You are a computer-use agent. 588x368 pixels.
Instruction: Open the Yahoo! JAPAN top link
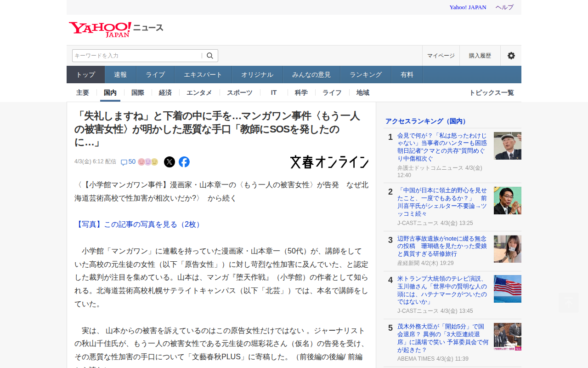(468, 7)
